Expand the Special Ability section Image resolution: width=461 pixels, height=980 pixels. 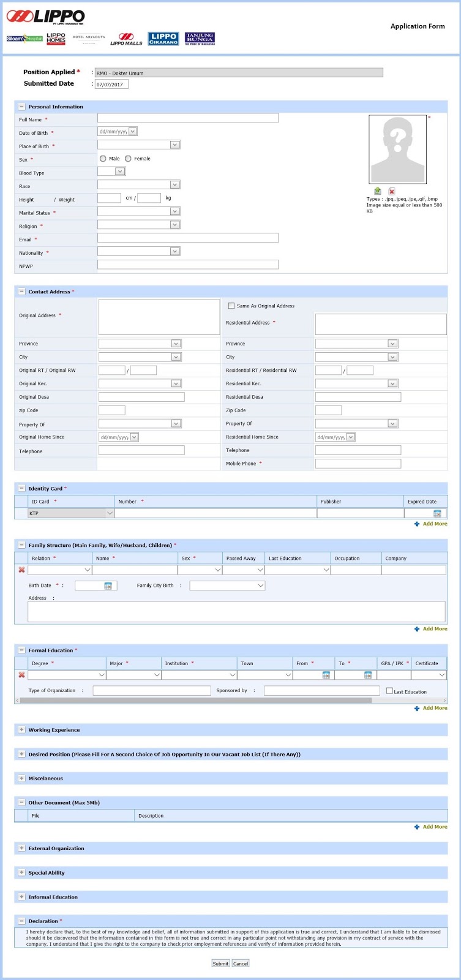click(x=21, y=873)
